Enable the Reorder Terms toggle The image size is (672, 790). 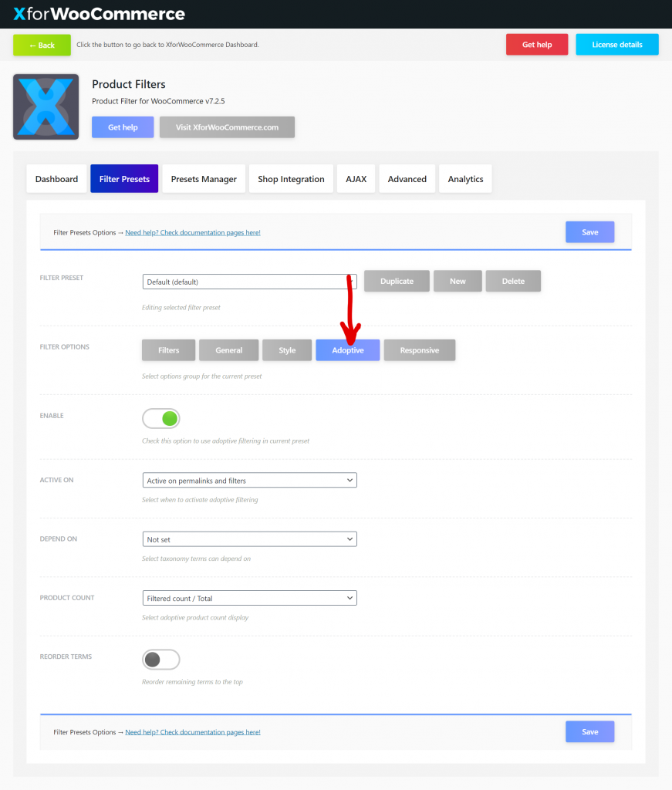point(160,660)
